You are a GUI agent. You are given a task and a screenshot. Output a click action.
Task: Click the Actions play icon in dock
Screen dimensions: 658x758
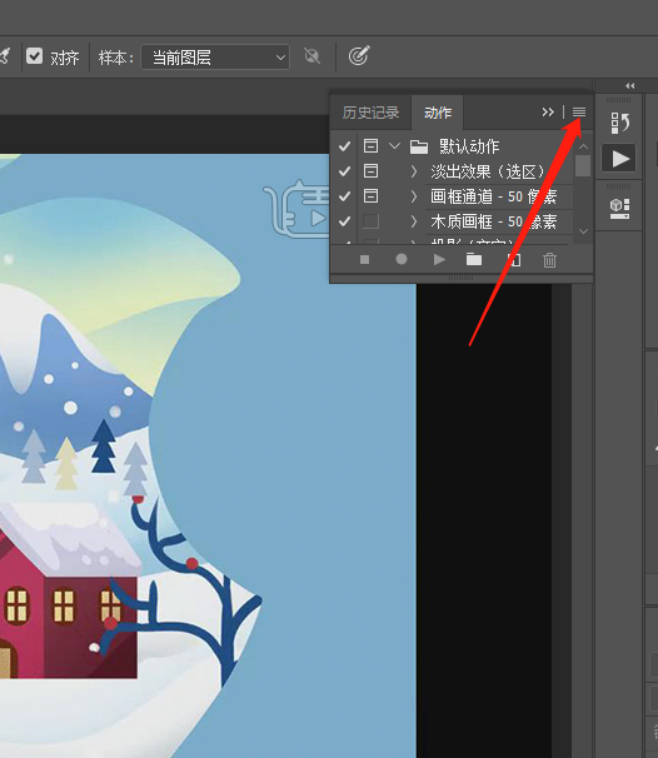pos(620,158)
